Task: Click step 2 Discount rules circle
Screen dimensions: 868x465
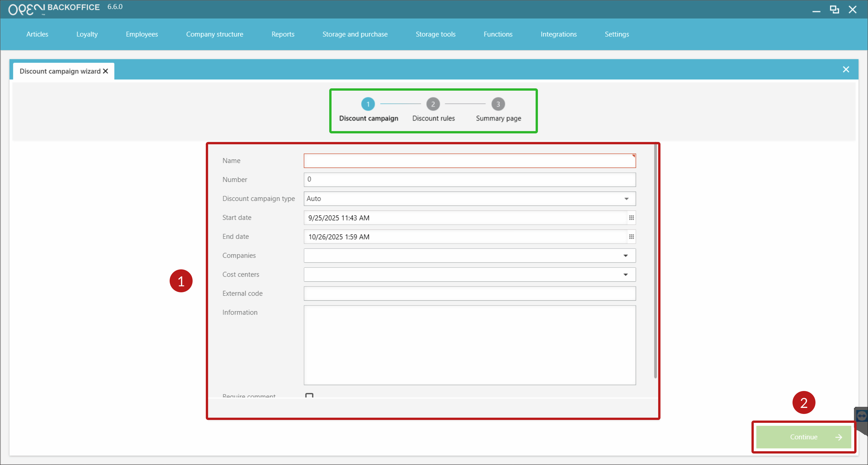Action: click(433, 104)
